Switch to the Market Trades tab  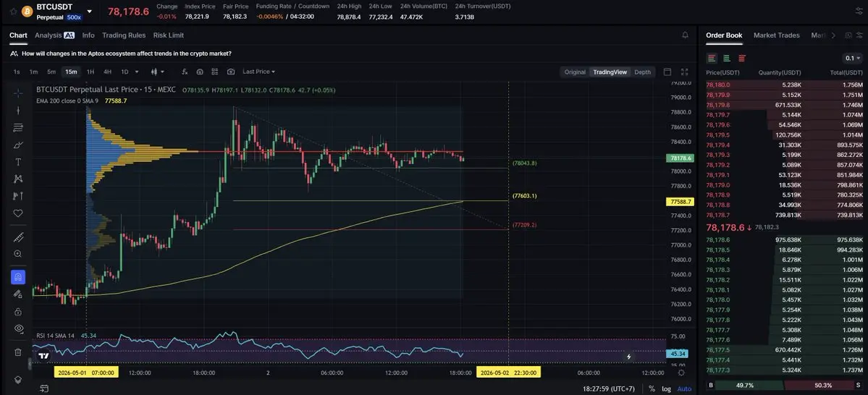click(777, 35)
